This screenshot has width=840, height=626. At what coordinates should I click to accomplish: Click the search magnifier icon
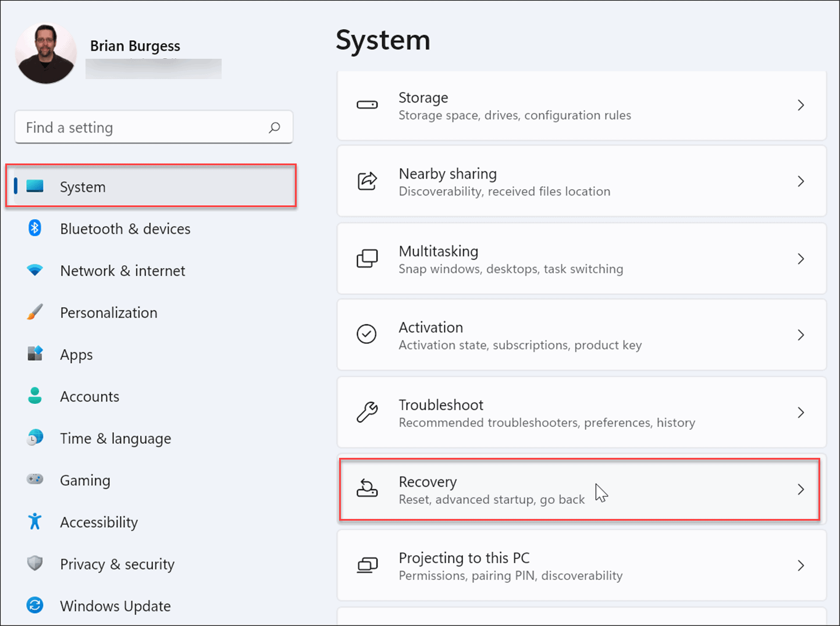click(x=275, y=127)
